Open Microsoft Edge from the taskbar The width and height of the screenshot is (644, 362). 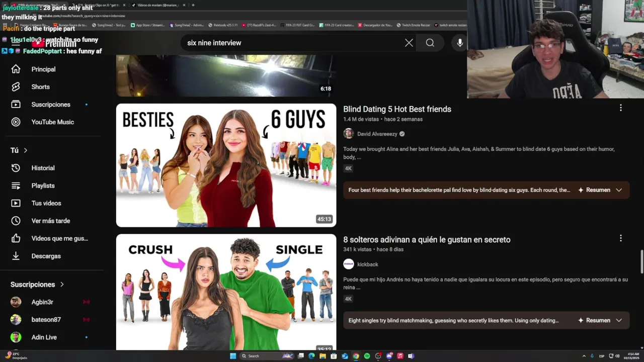(311, 356)
